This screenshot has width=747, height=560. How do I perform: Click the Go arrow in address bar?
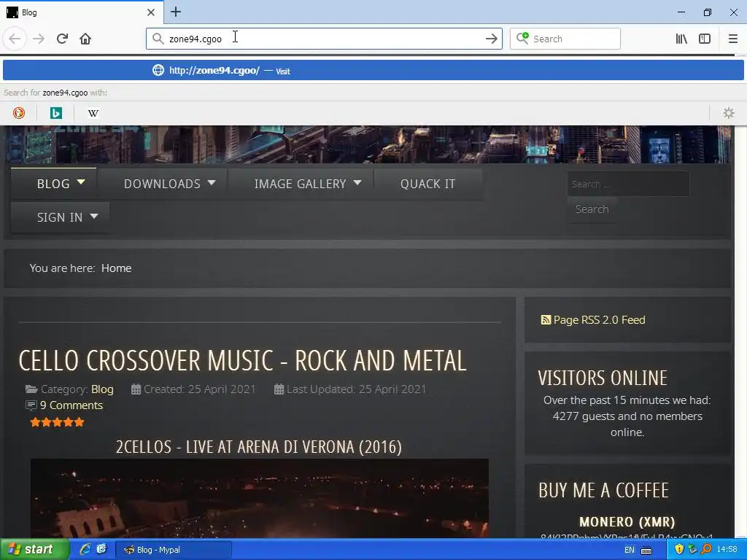click(x=491, y=39)
